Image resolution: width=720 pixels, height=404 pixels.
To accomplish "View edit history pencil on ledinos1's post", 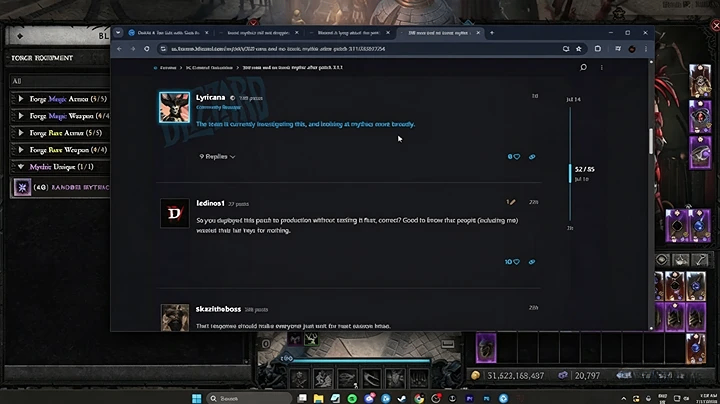I will click(511, 202).
